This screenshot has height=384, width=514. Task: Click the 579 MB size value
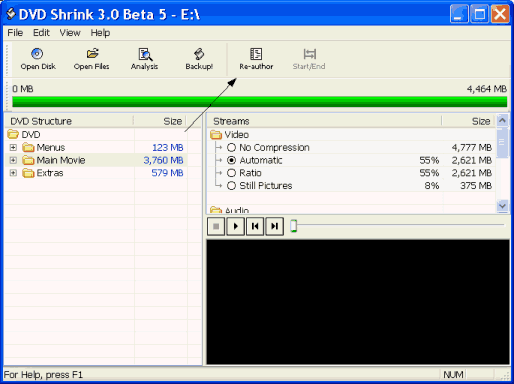[x=167, y=173]
